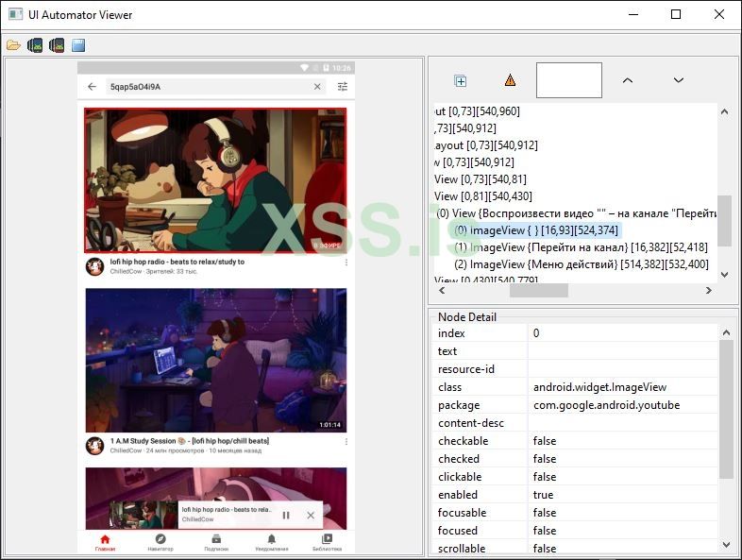Open the Explore compass tab
The height and width of the screenshot is (560, 742).
coord(160,542)
